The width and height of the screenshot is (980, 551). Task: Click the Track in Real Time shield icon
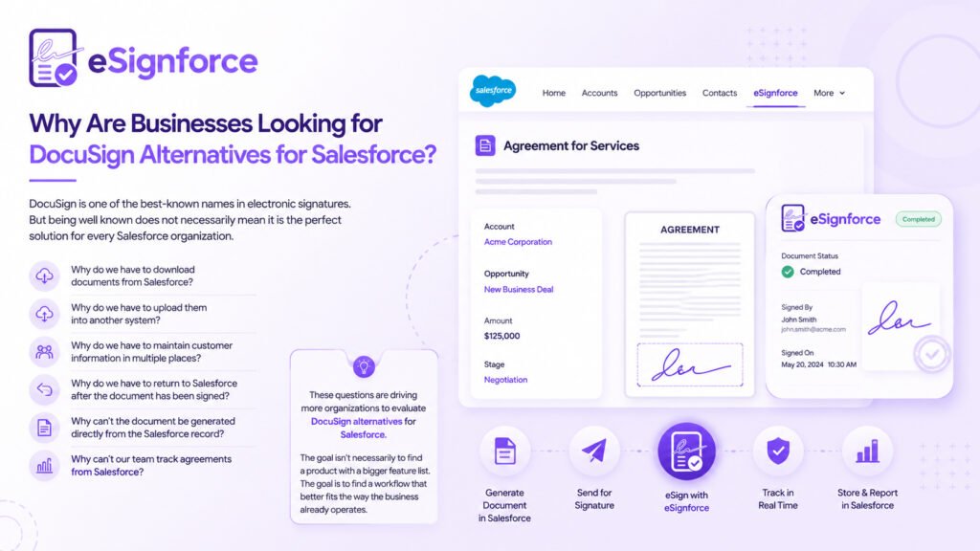tap(778, 451)
